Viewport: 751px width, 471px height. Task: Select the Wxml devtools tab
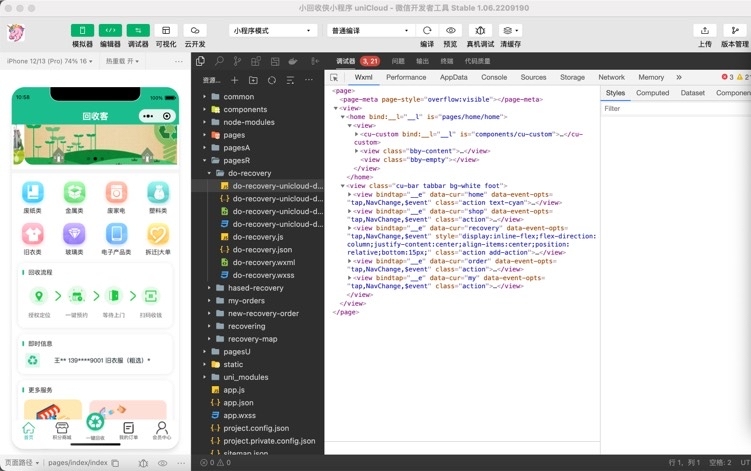pos(364,77)
